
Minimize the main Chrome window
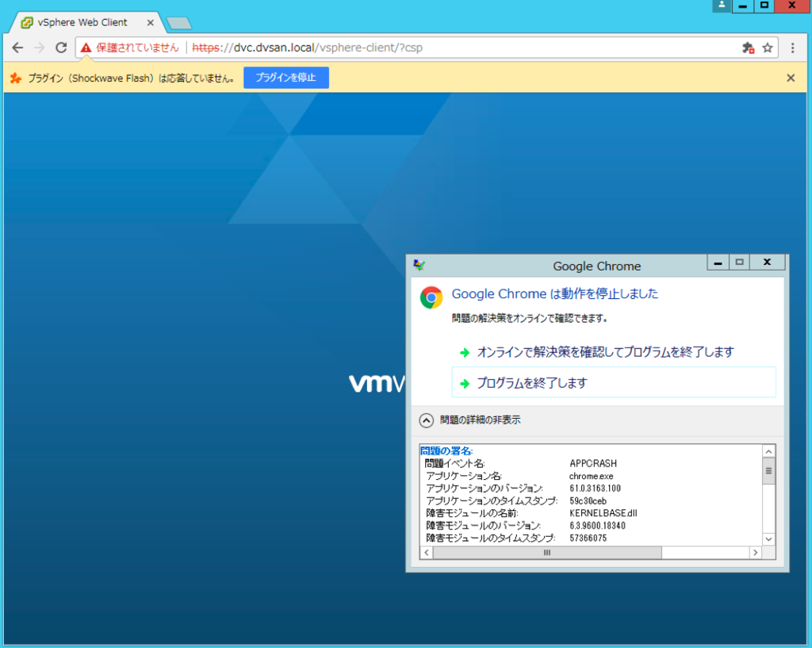742,6
